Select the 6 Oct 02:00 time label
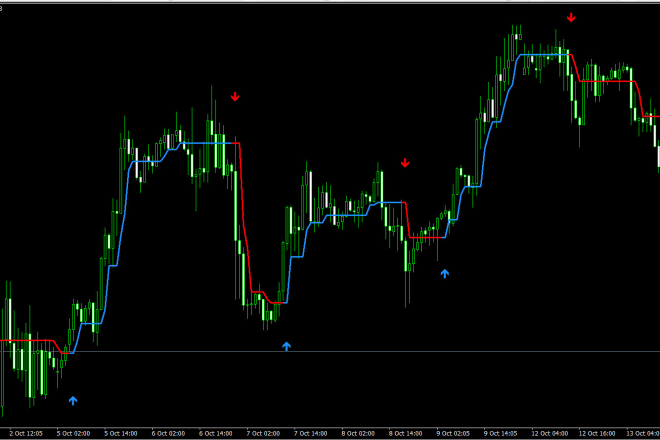This screenshot has height=440, width=660. tap(168, 434)
